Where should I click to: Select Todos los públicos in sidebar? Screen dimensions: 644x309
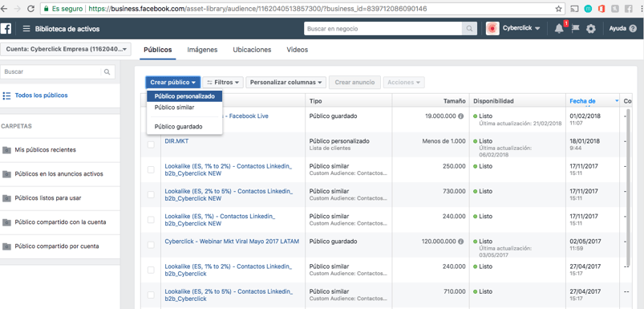(x=42, y=96)
